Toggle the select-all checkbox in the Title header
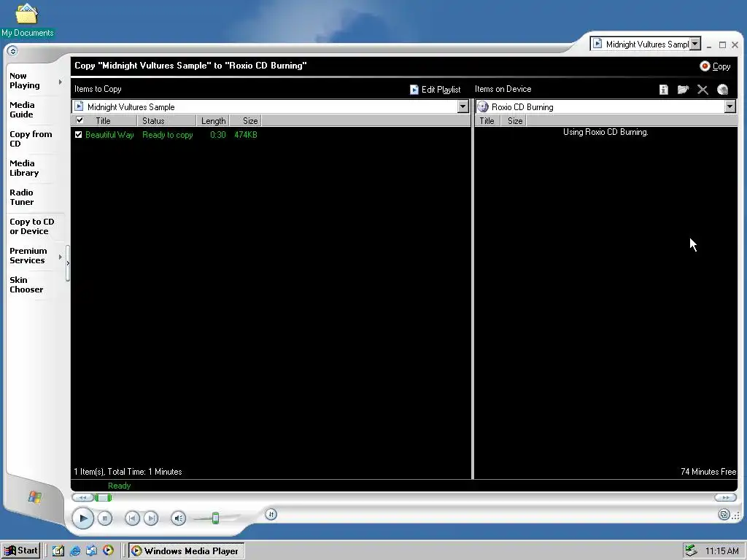This screenshot has height=560, width=747. pyautogui.click(x=80, y=120)
